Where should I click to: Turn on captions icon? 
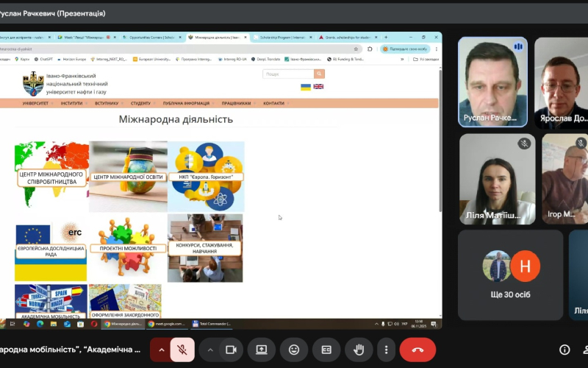326,350
